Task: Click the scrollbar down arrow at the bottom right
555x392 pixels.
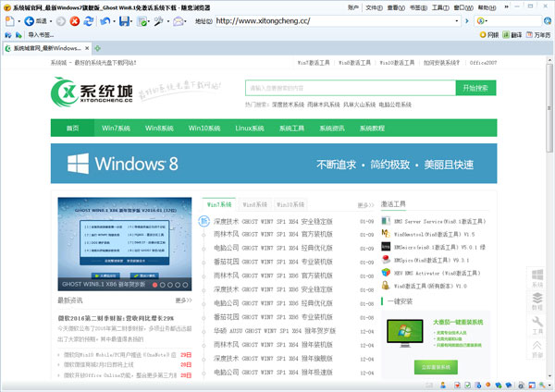Action: (549, 375)
